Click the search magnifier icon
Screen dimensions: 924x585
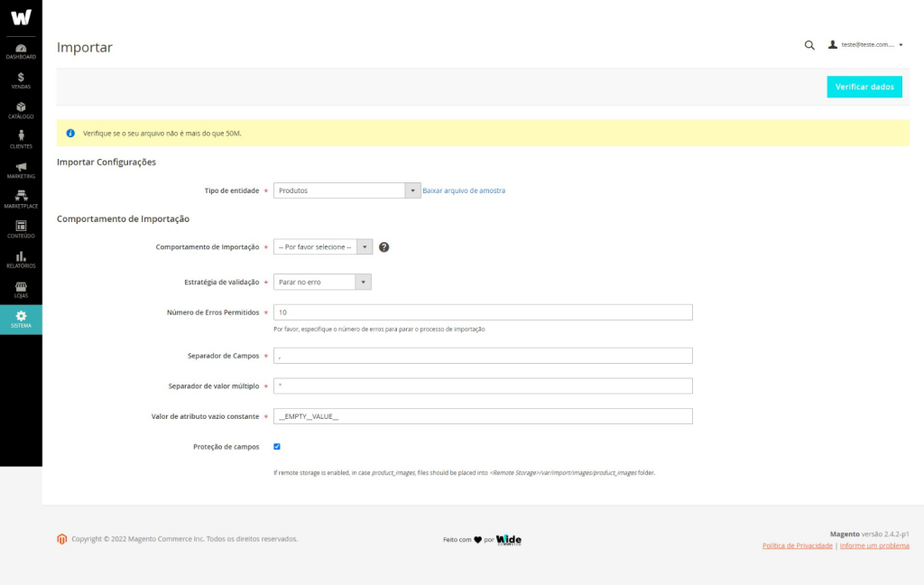coord(809,45)
